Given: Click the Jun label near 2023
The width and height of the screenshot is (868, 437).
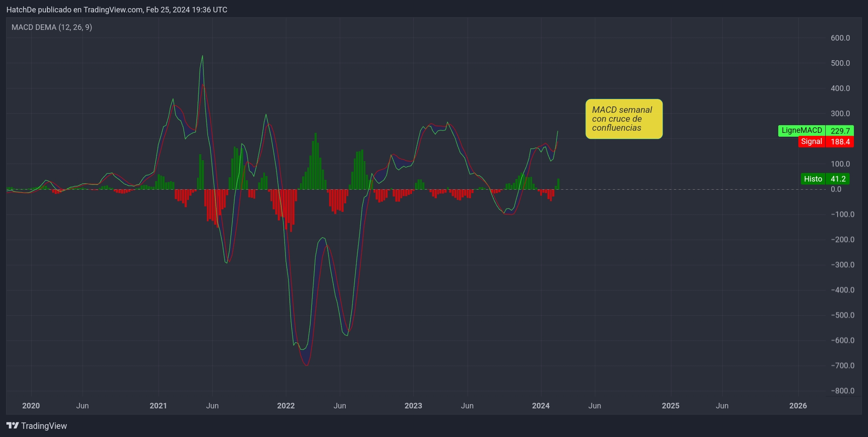Looking at the screenshot, I should pyautogui.click(x=467, y=406).
